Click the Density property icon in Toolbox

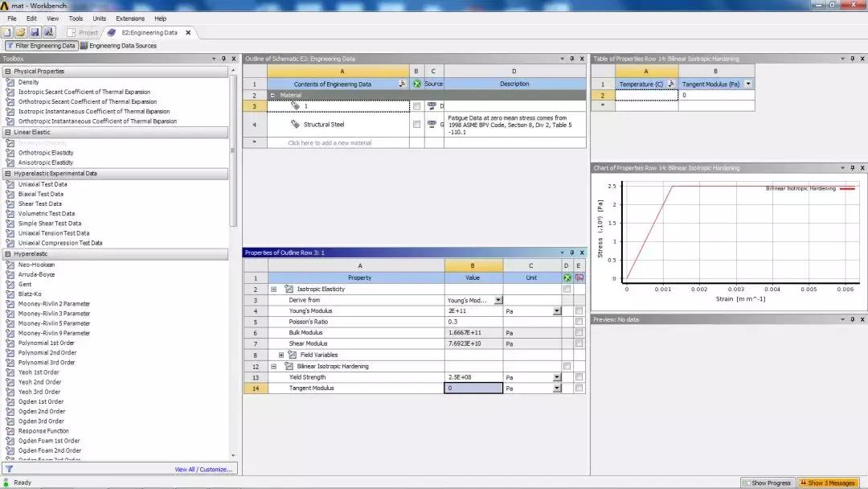(x=10, y=82)
